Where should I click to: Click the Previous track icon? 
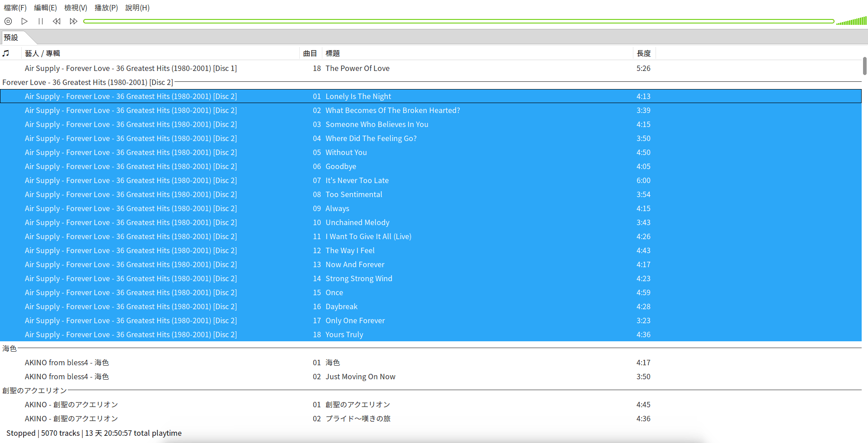[56, 21]
